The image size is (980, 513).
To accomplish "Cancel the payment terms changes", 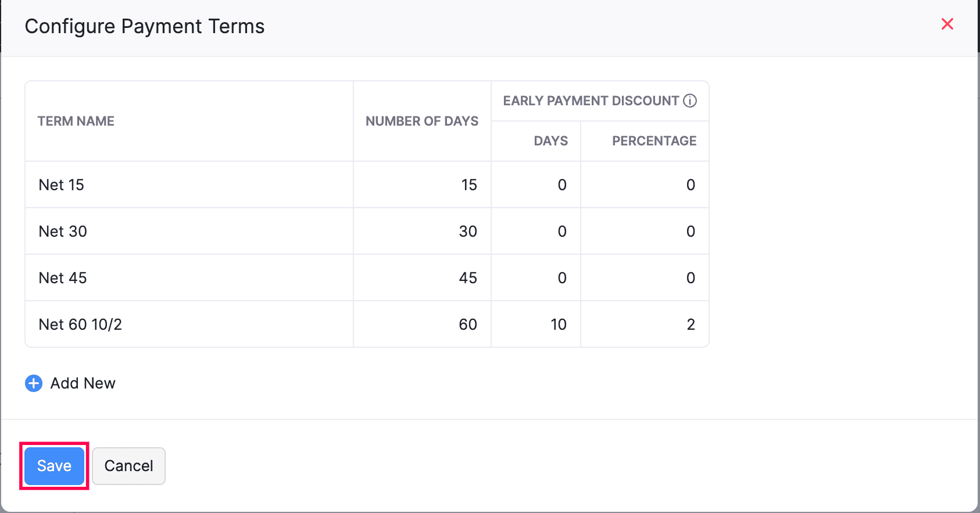I will tap(128, 466).
